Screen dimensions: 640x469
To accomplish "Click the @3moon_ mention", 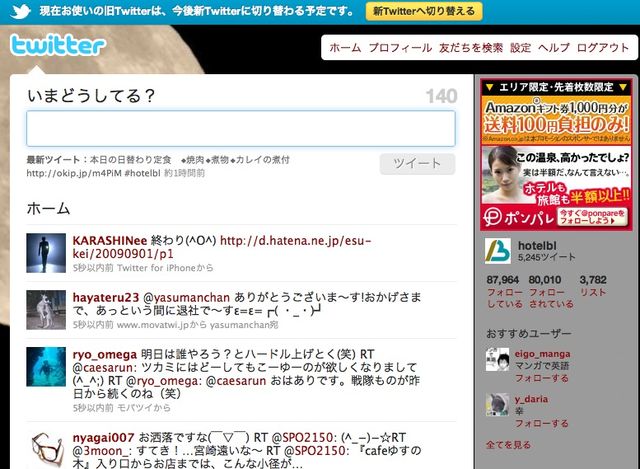I will (x=100, y=451).
